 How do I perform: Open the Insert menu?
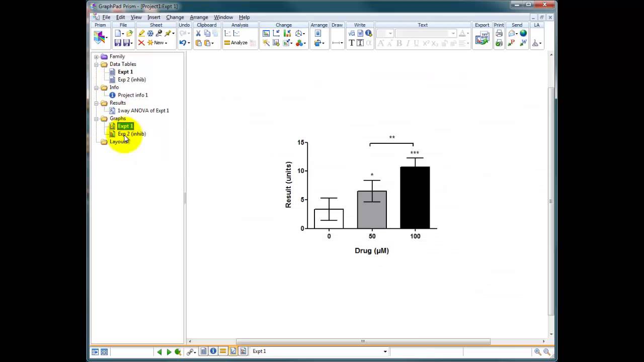tap(154, 17)
